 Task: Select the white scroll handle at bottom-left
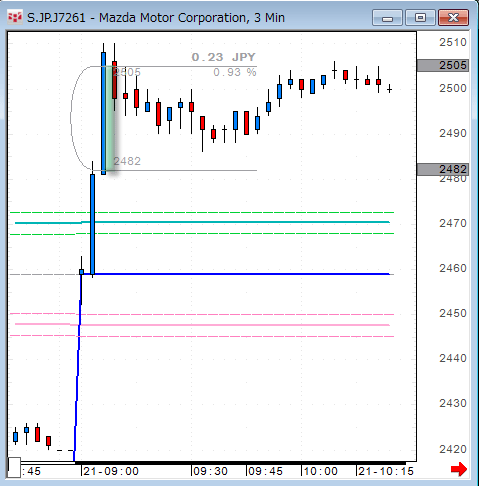coord(14,467)
